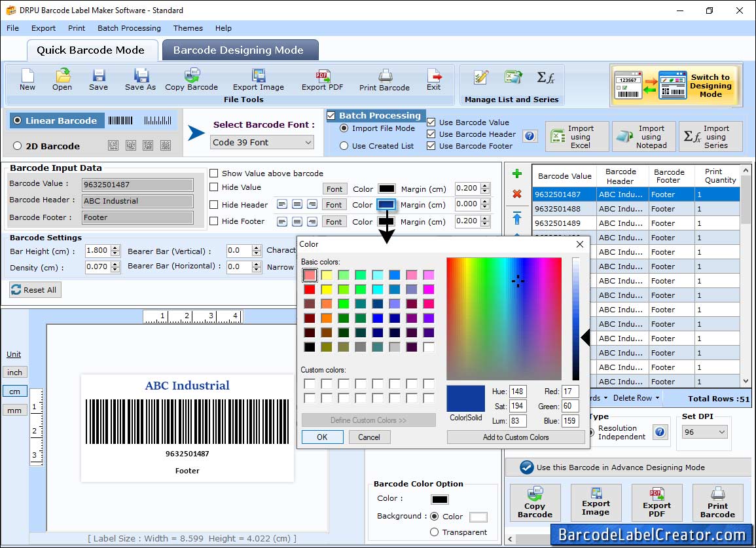Screen dimensions: 756x548
Task: Open the Export menu
Action: tap(43, 28)
